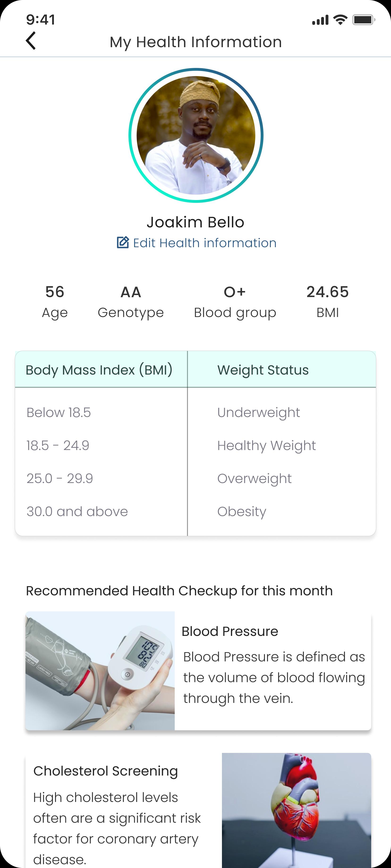The width and height of the screenshot is (391, 868).
Task: Tap the Wi-Fi status icon
Action: [x=340, y=20]
